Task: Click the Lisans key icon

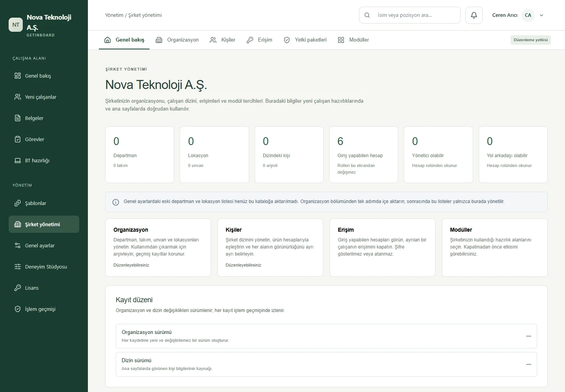Action: [18, 288]
